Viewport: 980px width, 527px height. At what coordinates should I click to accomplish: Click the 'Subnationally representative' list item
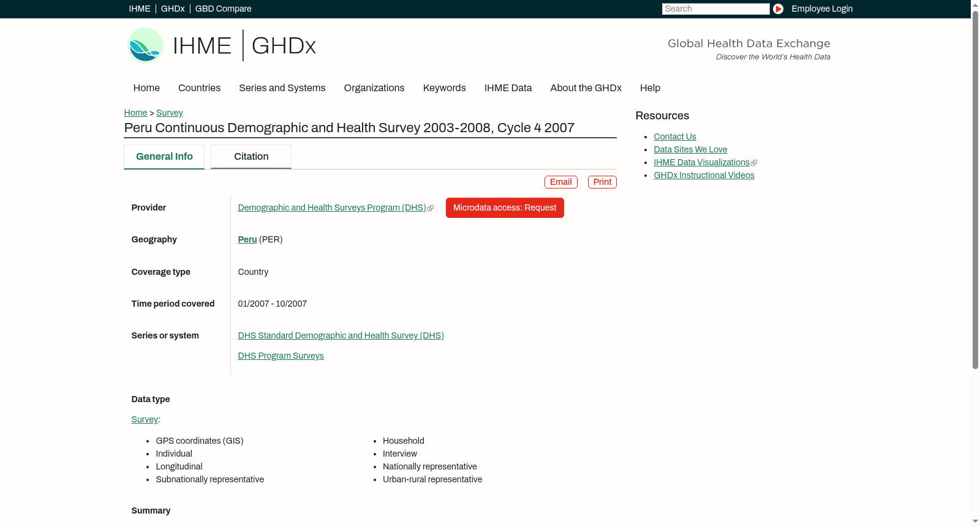[209, 479]
